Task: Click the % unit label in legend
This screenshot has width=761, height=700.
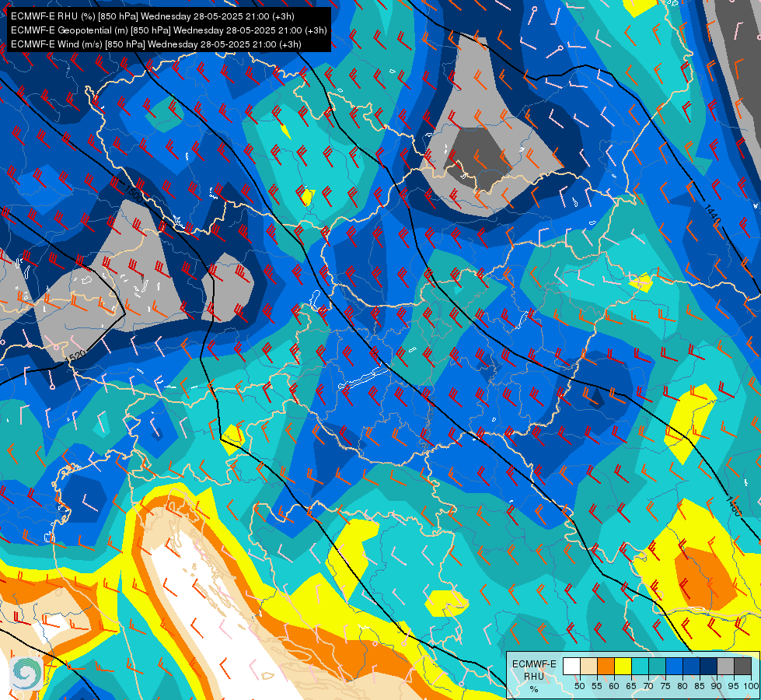Action: 534,689
